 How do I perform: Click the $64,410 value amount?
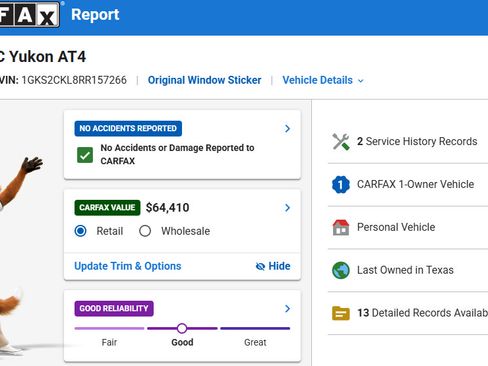tap(168, 208)
